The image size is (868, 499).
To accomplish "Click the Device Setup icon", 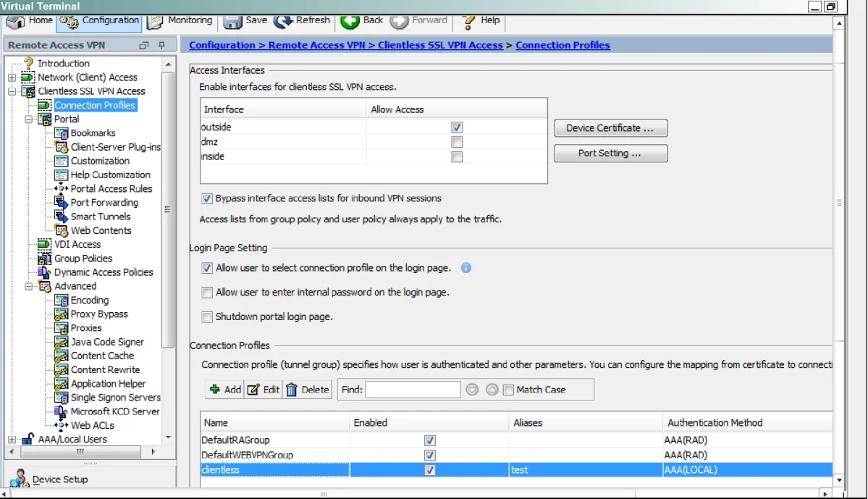I will (x=20, y=479).
